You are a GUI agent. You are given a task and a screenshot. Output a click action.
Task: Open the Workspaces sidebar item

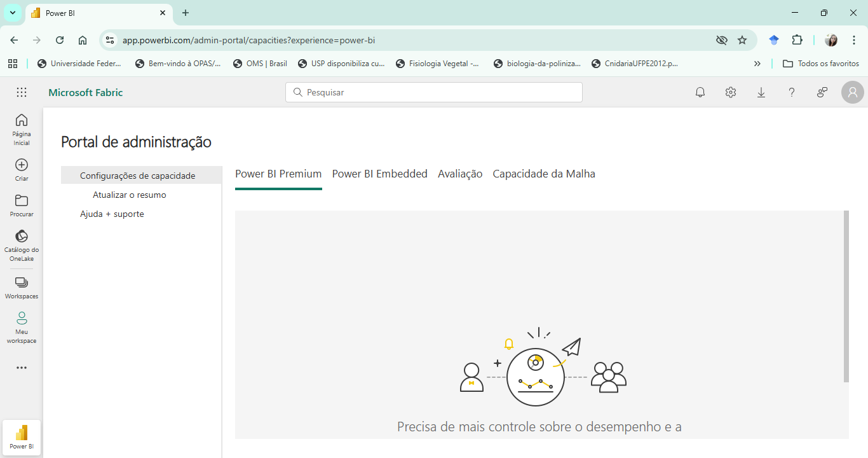pos(22,288)
